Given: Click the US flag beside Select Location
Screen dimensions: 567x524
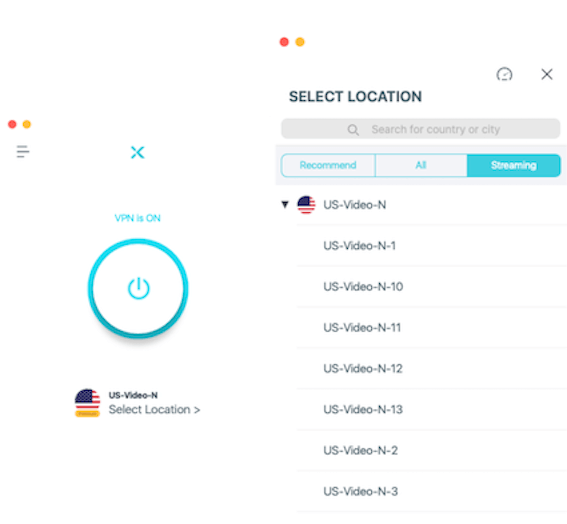Looking at the screenshot, I should [87, 402].
